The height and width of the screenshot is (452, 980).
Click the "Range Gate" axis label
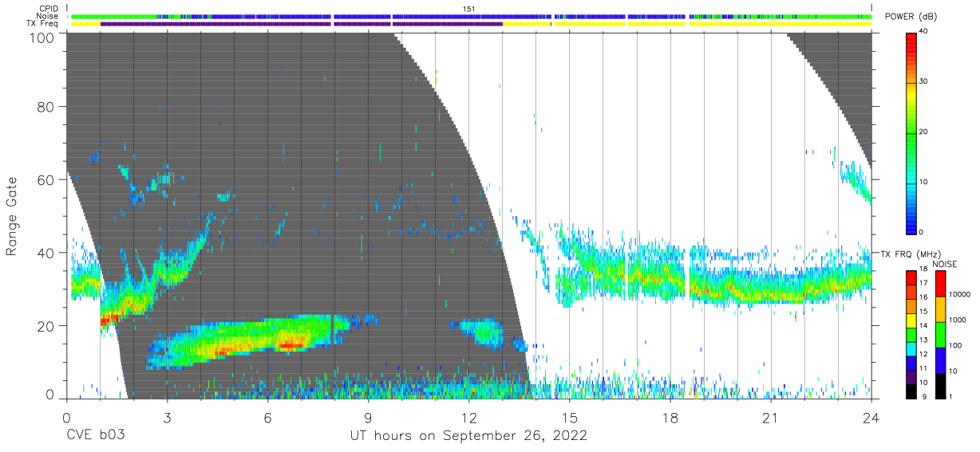[x=12, y=216]
